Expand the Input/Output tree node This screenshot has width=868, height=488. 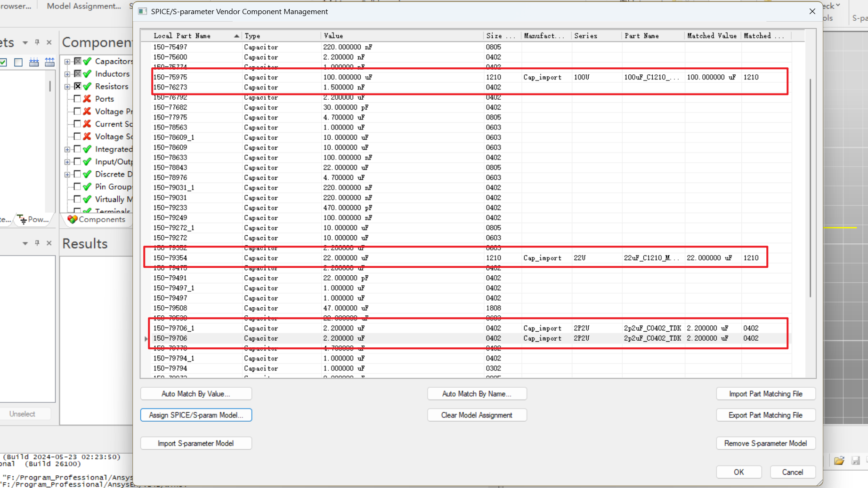pos(67,162)
